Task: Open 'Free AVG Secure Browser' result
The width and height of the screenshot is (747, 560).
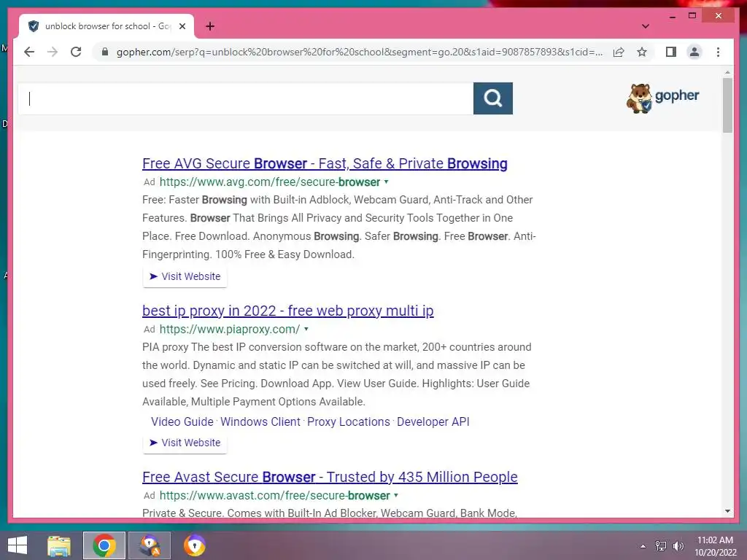Action: [x=325, y=163]
